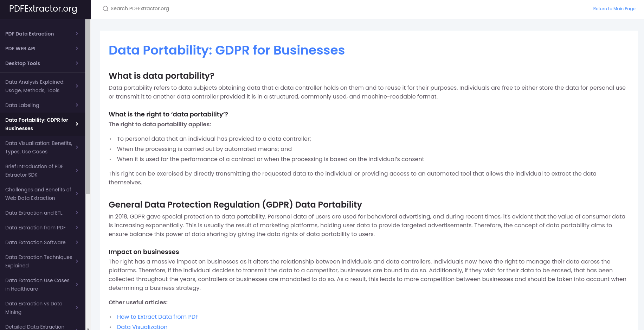Click chevron beside Data Visualization sidebar item
644x330 pixels.
coord(77,147)
